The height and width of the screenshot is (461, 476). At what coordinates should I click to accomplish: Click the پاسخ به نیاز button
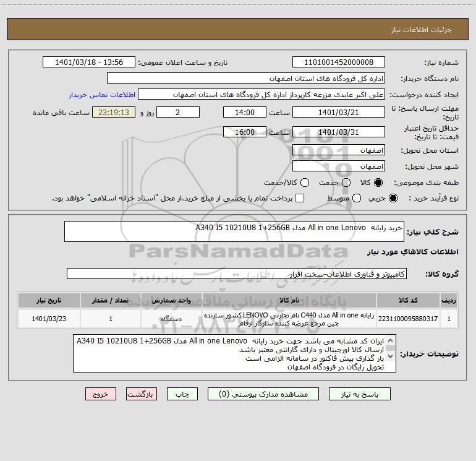(x=359, y=394)
